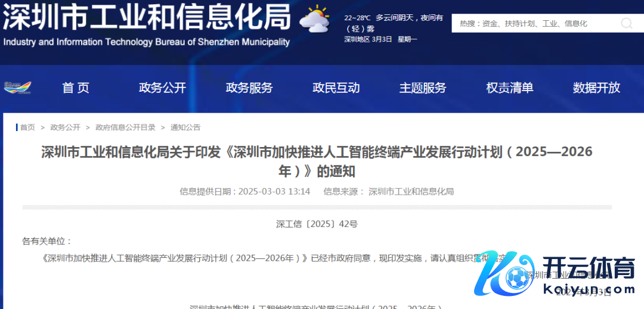
Task: Click the 通知公告 breadcrumb link
Action: point(185,127)
